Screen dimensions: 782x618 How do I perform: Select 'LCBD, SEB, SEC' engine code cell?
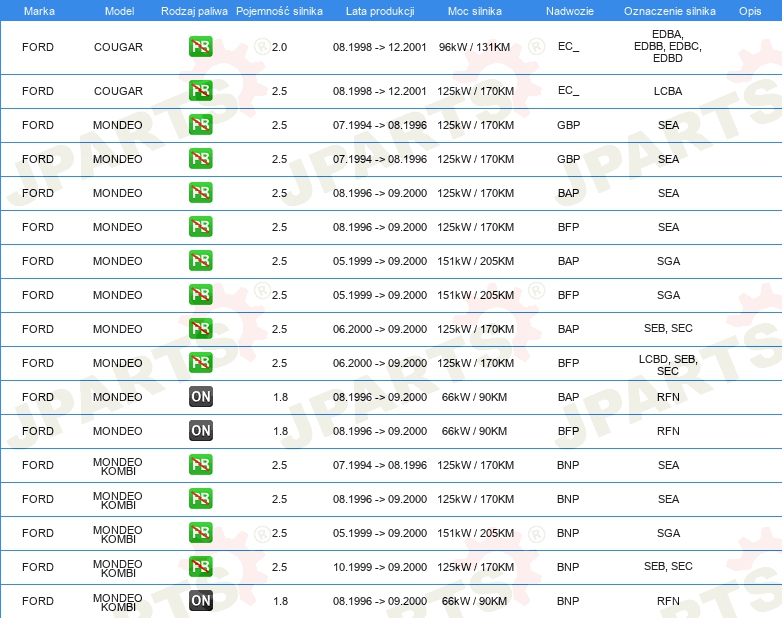click(668, 365)
